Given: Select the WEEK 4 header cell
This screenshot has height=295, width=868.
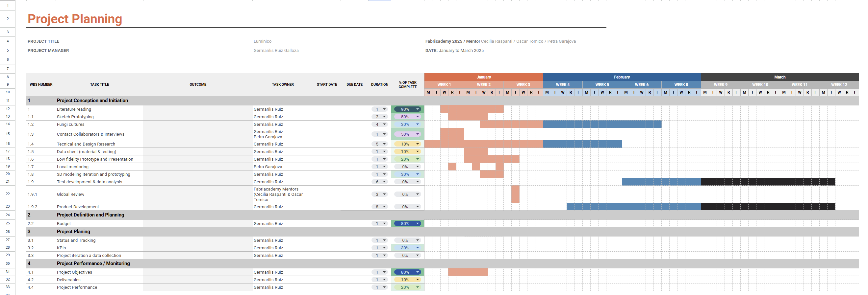Looking at the screenshot, I should point(563,85).
